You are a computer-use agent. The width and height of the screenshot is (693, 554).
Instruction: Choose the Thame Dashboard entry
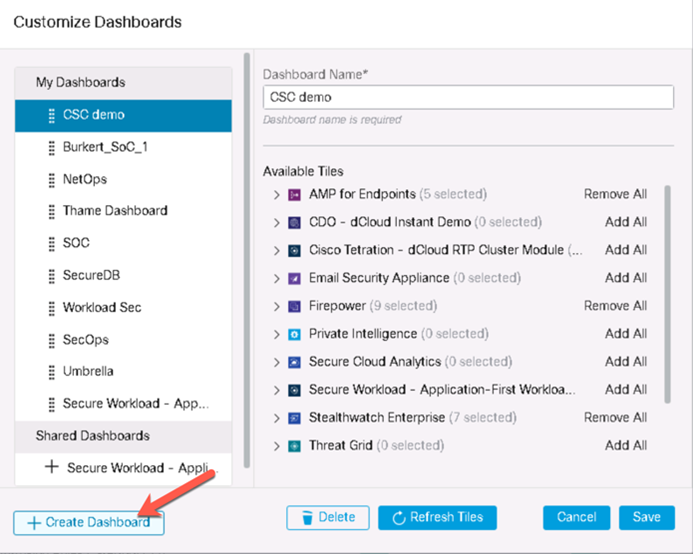click(123, 211)
